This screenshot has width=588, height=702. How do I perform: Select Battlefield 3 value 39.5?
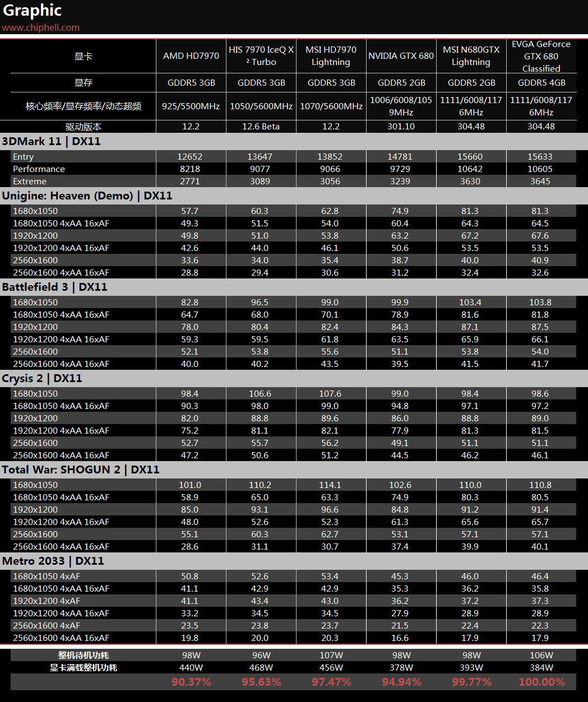click(400, 364)
